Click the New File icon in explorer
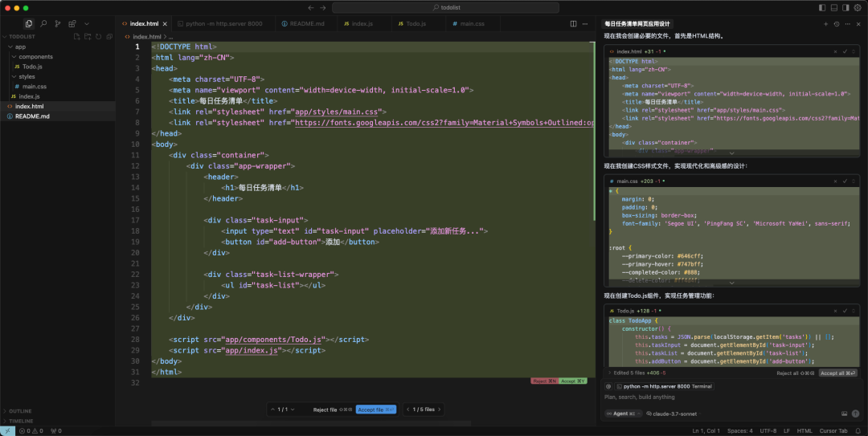 [76, 36]
